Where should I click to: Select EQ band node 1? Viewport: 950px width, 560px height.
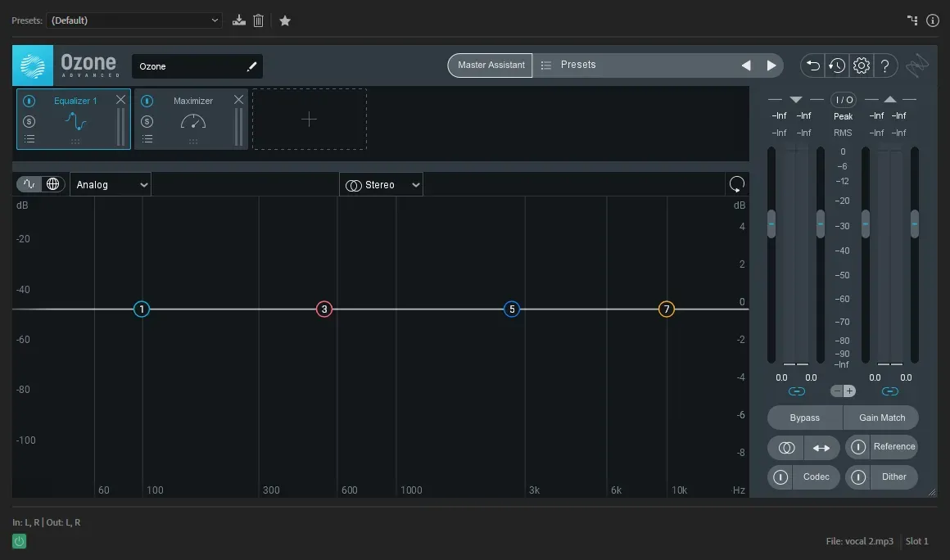coord(142,309)
